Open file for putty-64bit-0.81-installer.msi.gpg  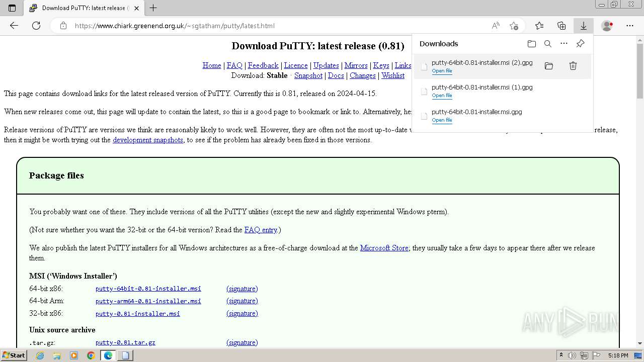[x=442, y=120]
